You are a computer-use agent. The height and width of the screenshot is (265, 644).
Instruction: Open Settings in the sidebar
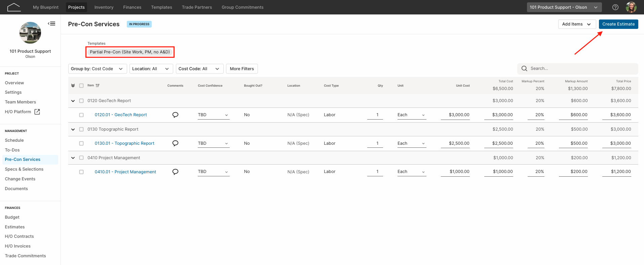(13, 92)
